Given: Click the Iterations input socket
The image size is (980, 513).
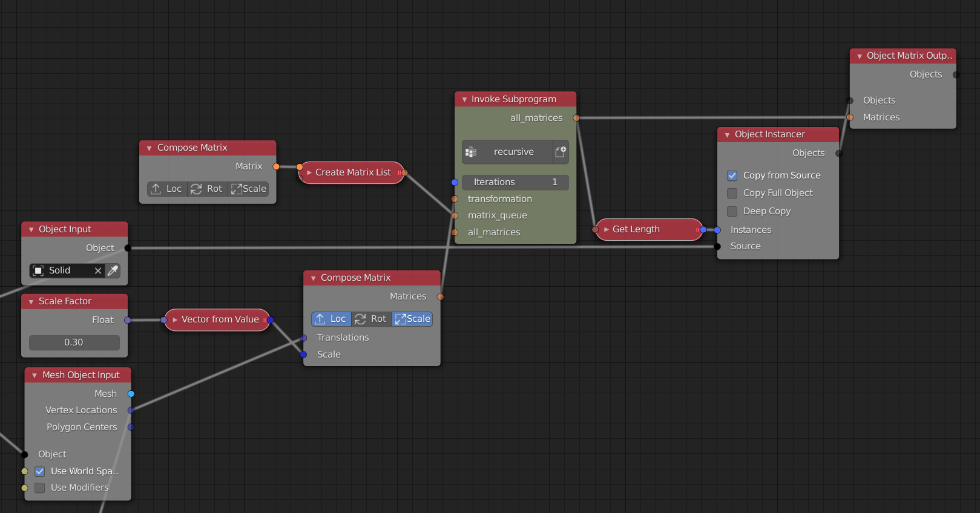Looking at the screenshot, I should click(455, 182).
